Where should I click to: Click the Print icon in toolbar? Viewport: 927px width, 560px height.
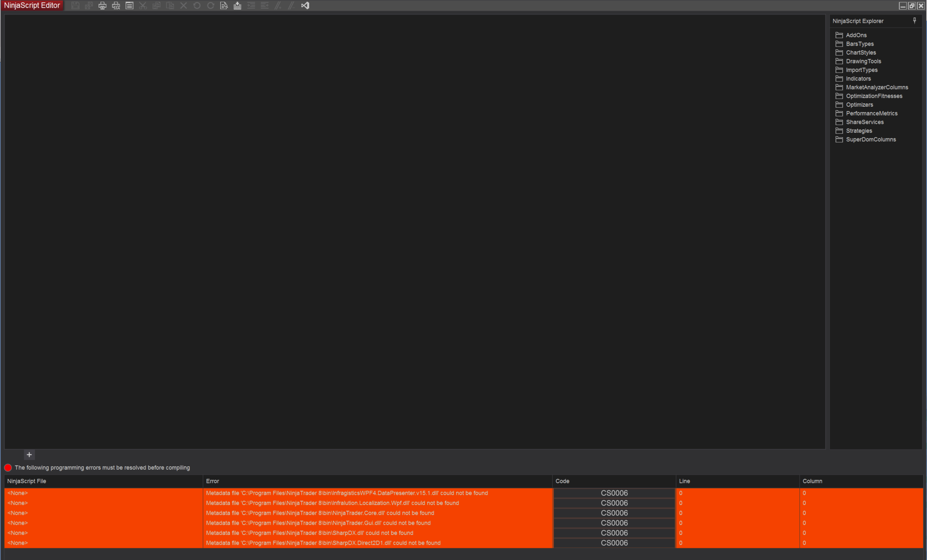pyautogui.click(x=102, y=6)
